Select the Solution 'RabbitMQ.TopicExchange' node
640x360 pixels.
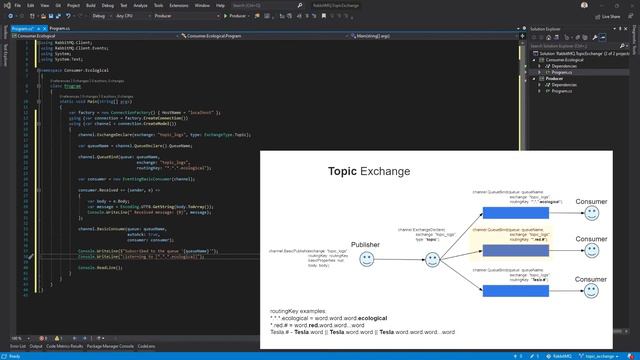(x=580, y=53)
